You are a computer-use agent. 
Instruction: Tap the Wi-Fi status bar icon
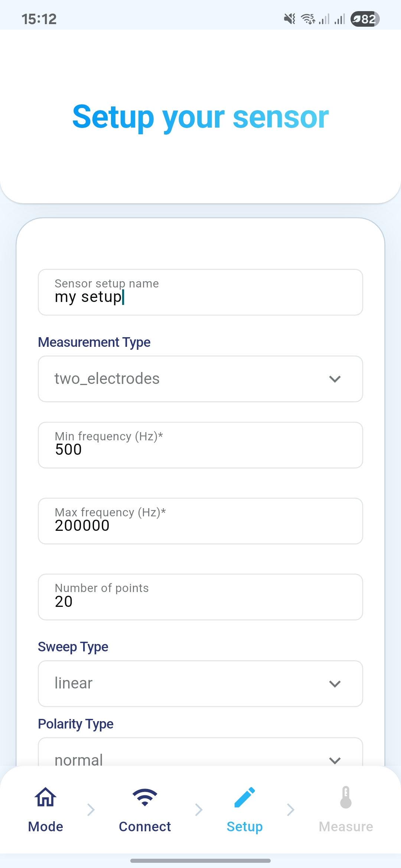coord(308,19)
